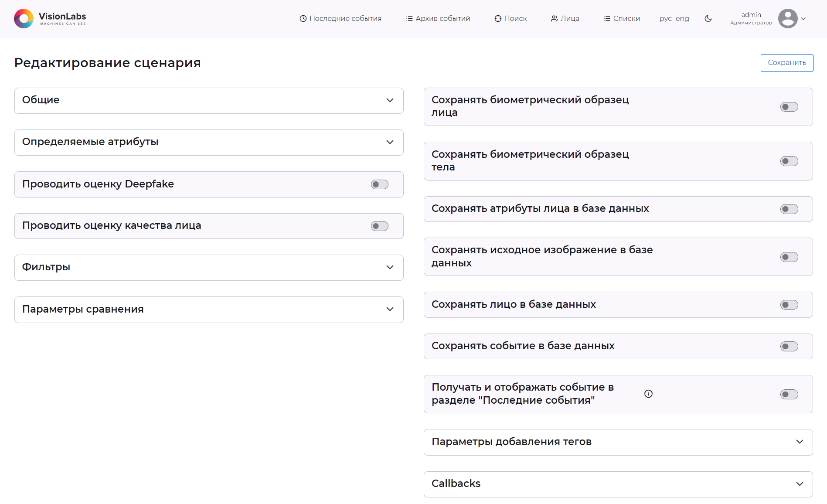Click the Редактирование сценария heading
Image resolution: width=827 pixels, height=504 pixels.
click(x=108, y=63)
